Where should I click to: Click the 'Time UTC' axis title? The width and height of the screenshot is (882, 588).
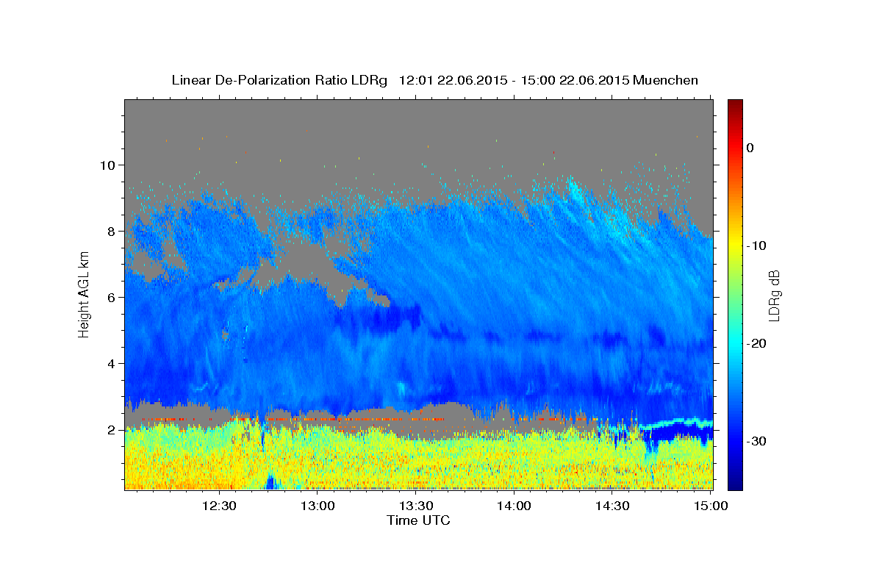tap(418, 520)
